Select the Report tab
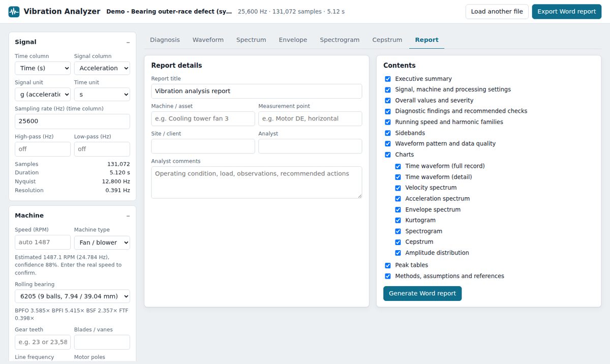Viewport: 610px width, 364px height. (426, 40)
